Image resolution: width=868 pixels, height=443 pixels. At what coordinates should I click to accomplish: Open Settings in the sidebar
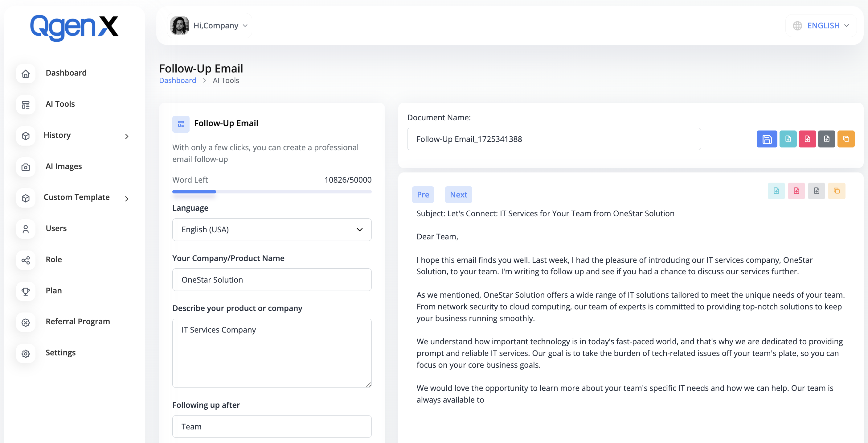coord(61,352)
